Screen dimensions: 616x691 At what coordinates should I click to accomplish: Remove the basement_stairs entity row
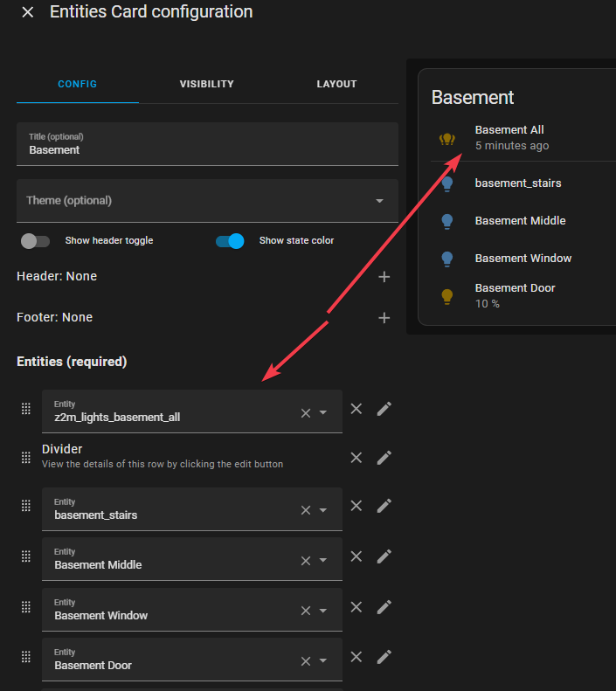click(x=356, y=506)
